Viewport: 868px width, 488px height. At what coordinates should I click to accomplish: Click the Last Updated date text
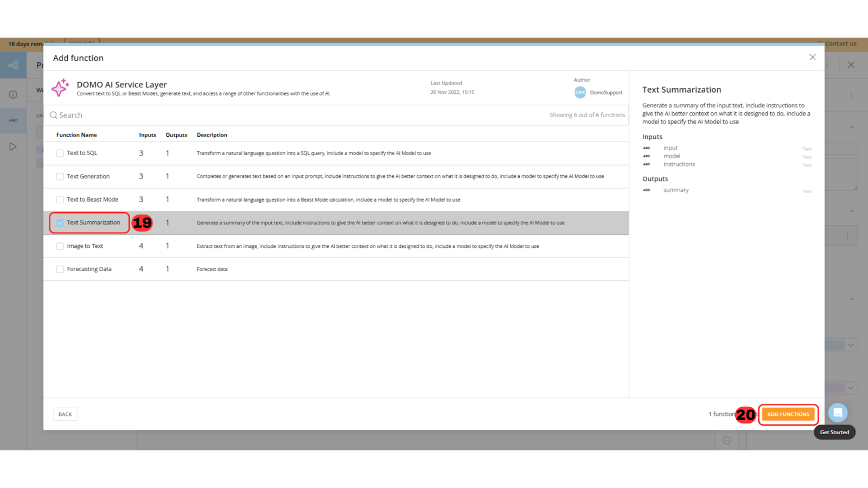click(x=452, y=92)
